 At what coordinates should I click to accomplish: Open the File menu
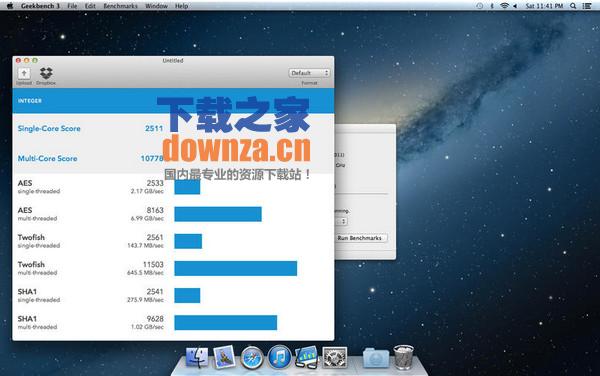[x=72, y=6]
